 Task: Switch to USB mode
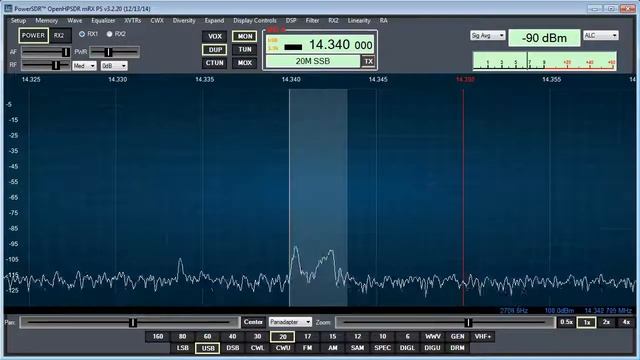click(207, 348)
